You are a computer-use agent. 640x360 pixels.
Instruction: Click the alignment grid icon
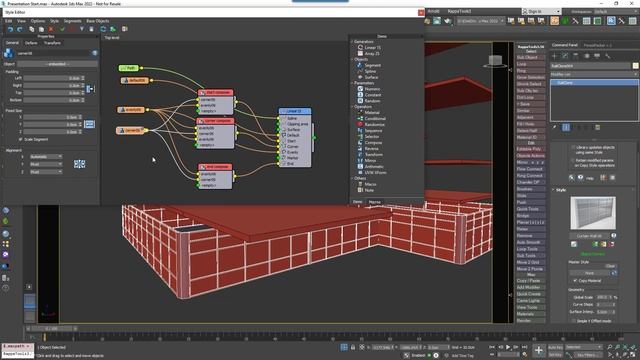(80, 164)
